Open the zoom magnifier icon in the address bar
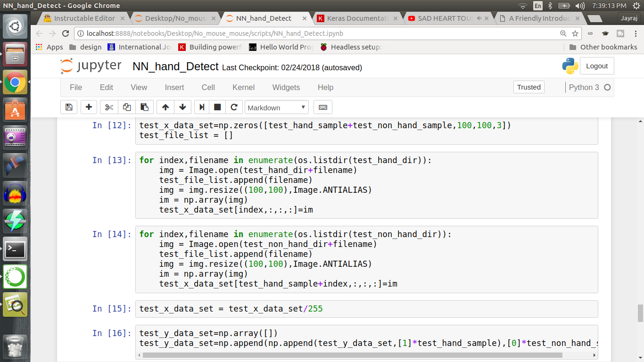This screenshot has height=362, width=644. (563, 33)
